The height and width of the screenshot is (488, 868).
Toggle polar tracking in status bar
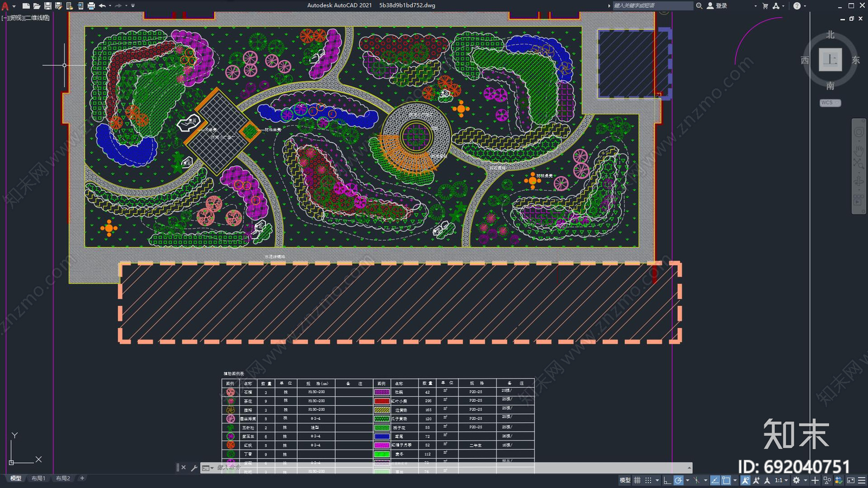click(x=678, y=480)
